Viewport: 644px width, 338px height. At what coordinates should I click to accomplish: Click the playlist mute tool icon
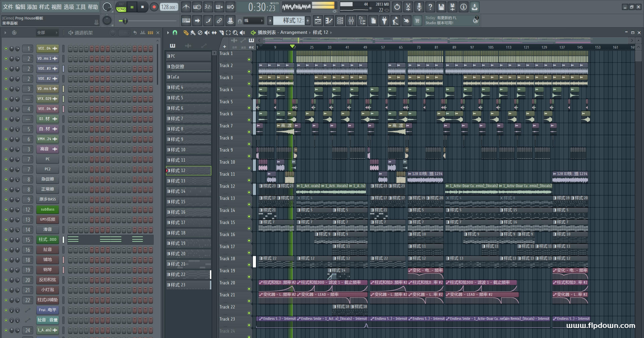click(207, 33)
